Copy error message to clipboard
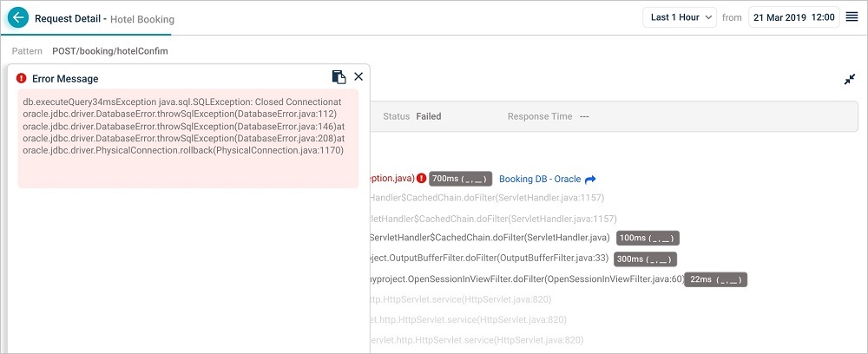The width and height of the screenshot is (868, 354). pos(339,77)
